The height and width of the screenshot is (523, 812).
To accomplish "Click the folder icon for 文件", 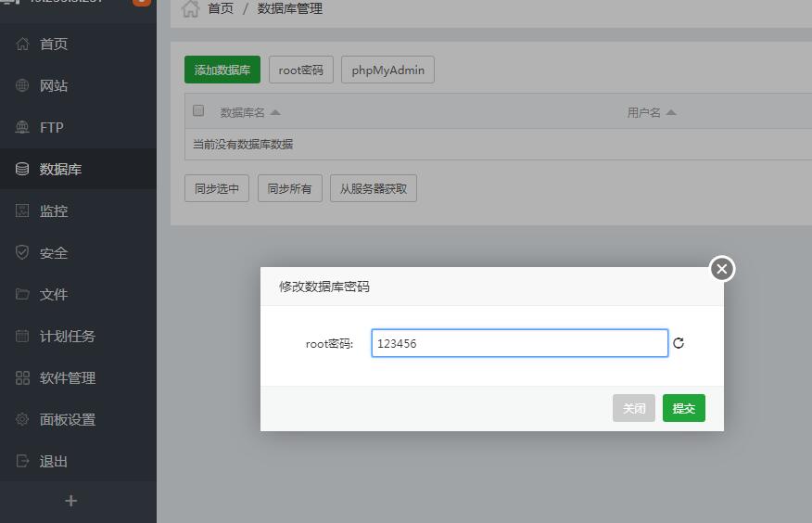I will [22, 294].
